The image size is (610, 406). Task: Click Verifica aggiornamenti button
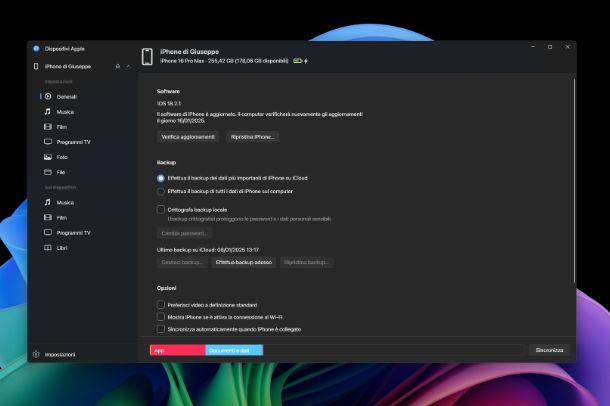tap(188, 137)
